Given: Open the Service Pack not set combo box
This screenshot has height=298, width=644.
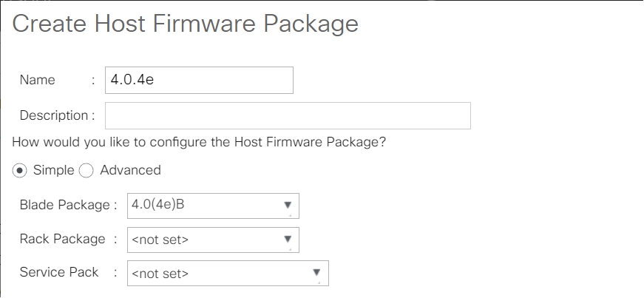Looking at the screenshot, I should click(228, 274).
